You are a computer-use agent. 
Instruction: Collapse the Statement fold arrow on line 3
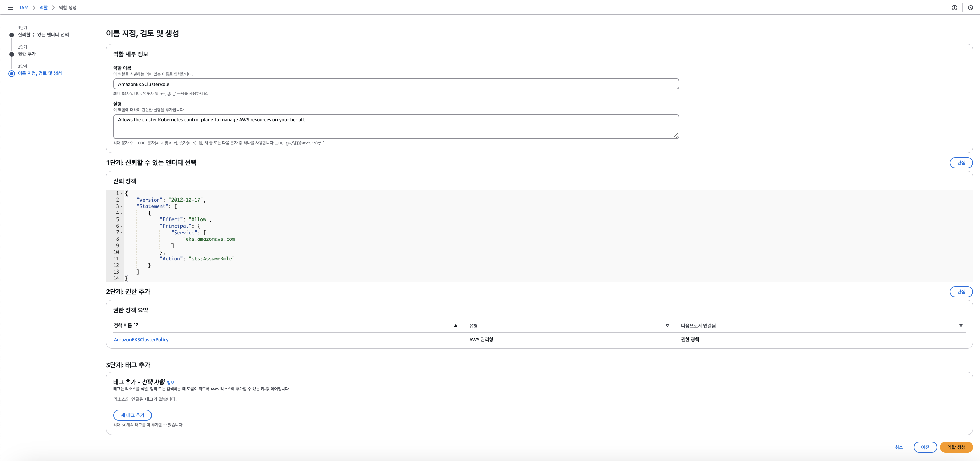tap(121, 206)
